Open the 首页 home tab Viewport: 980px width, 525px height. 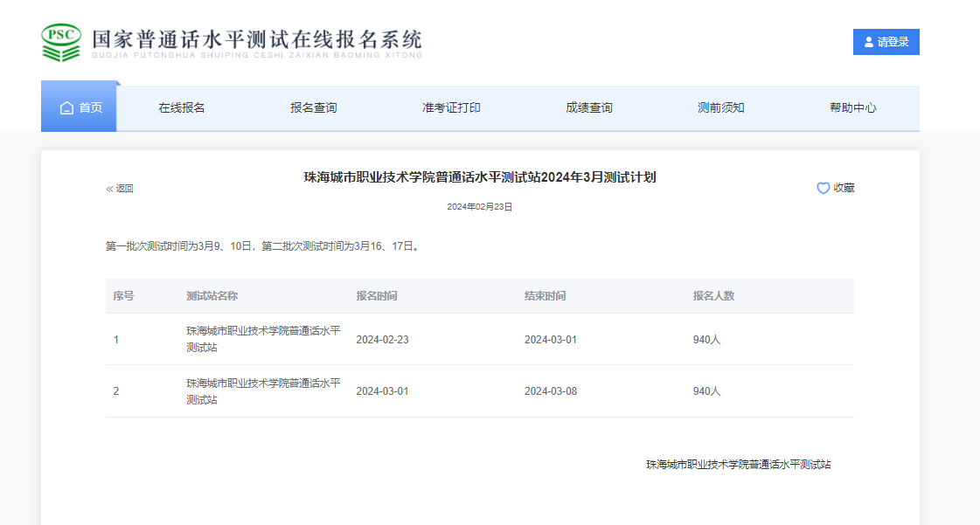pos(79,107)
